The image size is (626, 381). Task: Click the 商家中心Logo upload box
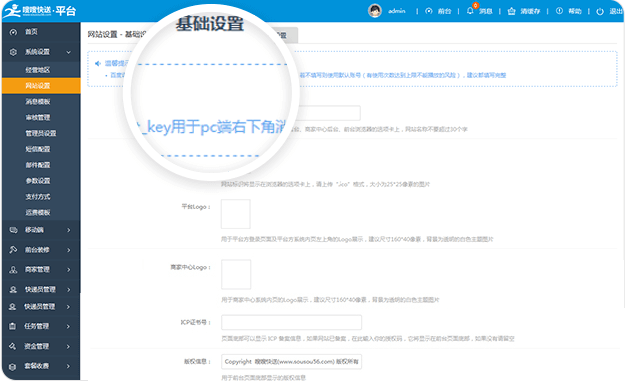(x=236, y=274)
